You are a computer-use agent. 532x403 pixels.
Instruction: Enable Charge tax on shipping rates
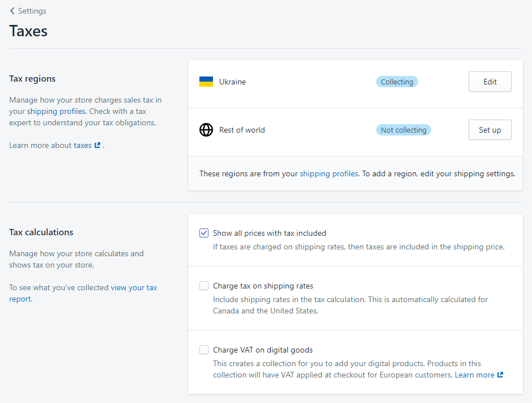pyautogui.click(x=204, y=286)
